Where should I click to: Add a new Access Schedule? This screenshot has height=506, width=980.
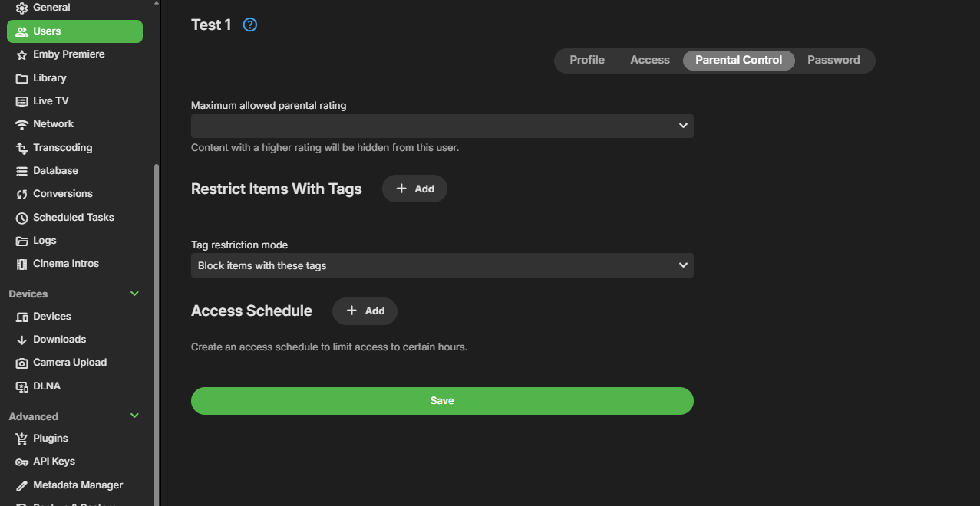365,310
